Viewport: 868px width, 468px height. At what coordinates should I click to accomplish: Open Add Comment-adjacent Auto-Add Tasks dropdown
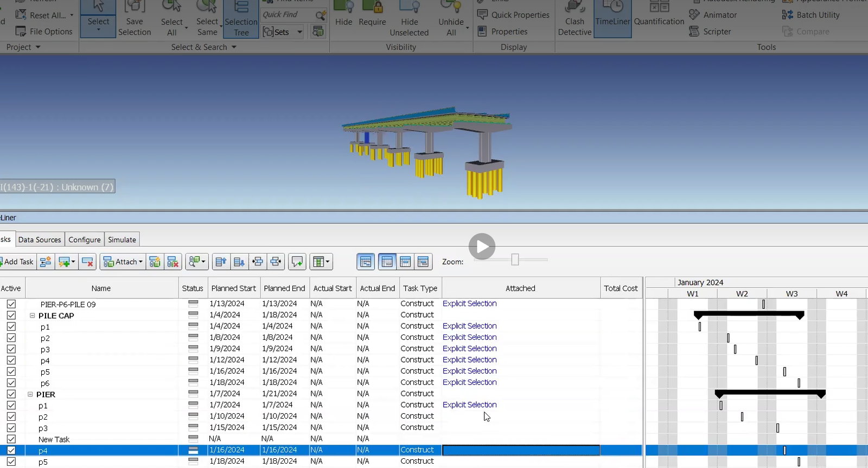click(x=67, y=262)
